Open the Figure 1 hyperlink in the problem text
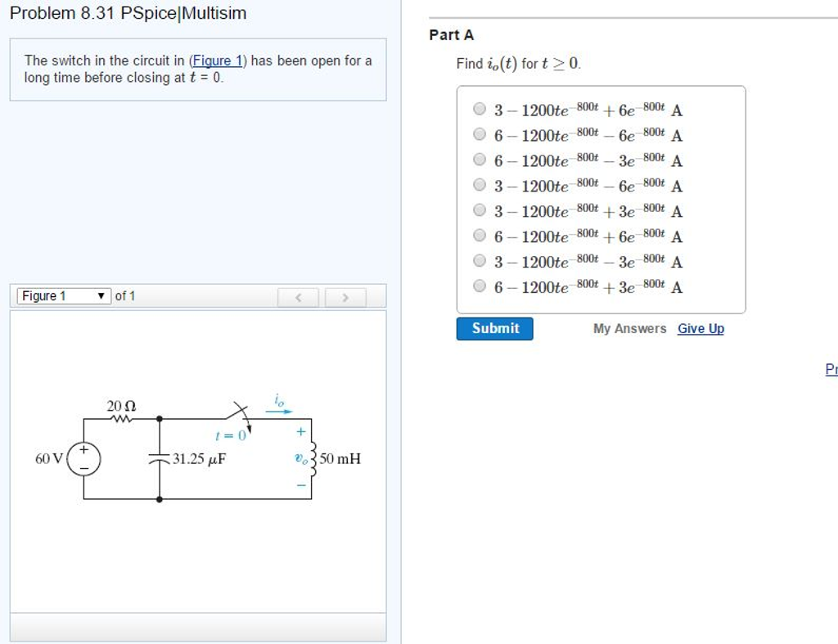The height and width of the screenshot is (644, 838). point(217,61)
